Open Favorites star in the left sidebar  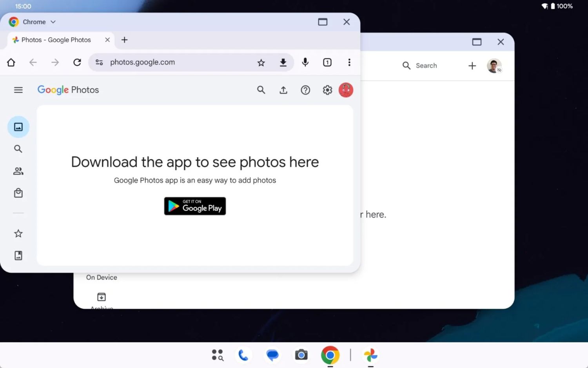coord(18,233)
